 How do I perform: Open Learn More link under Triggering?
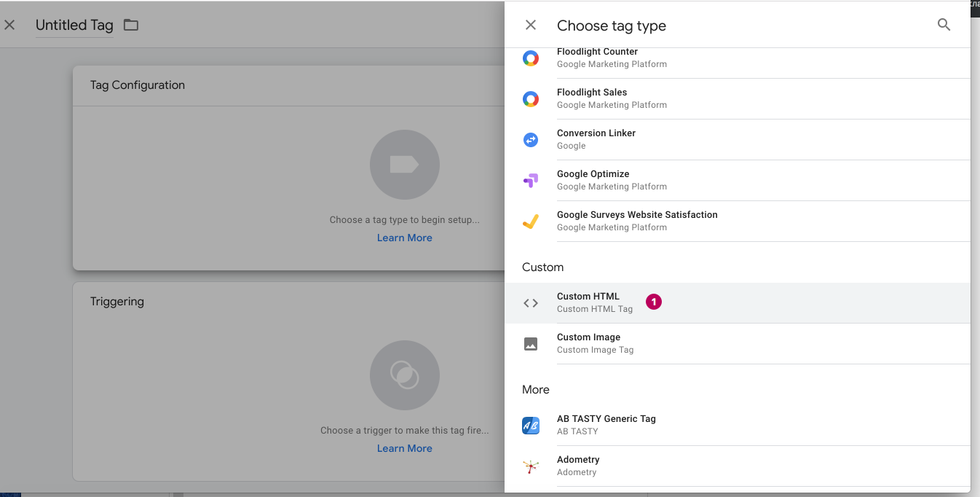(405, 449)
